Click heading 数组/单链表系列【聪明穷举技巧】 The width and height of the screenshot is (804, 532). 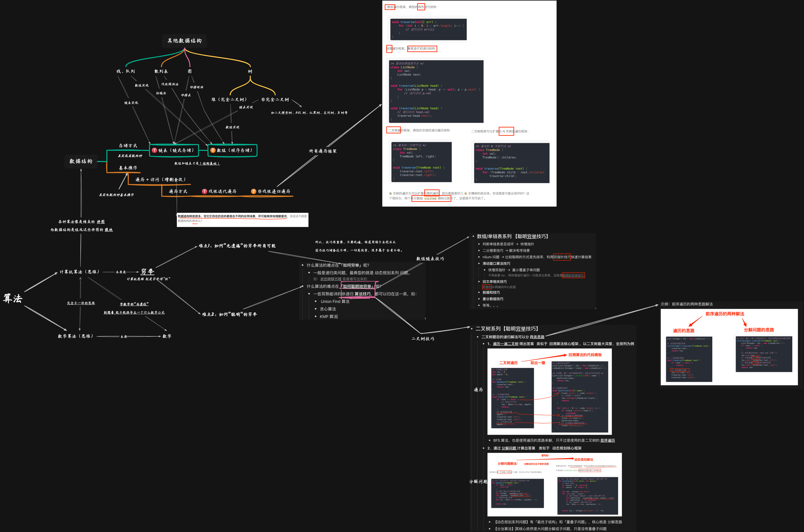click(513, 236)
